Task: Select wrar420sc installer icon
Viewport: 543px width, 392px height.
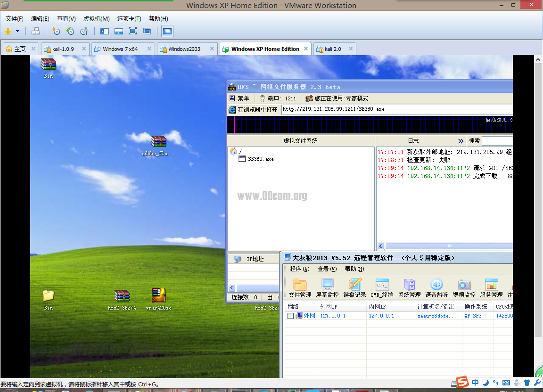Action: pos(158,299)
